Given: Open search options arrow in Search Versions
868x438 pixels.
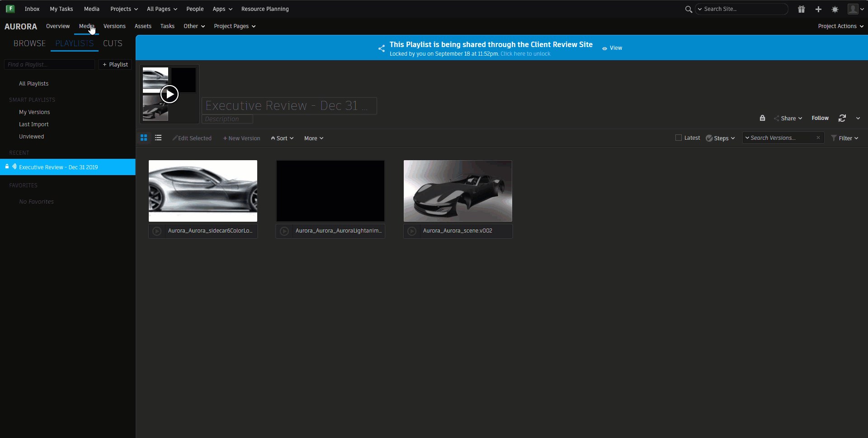Looking at the screenshot, I should pyautogui.click(x=747, y=138).
